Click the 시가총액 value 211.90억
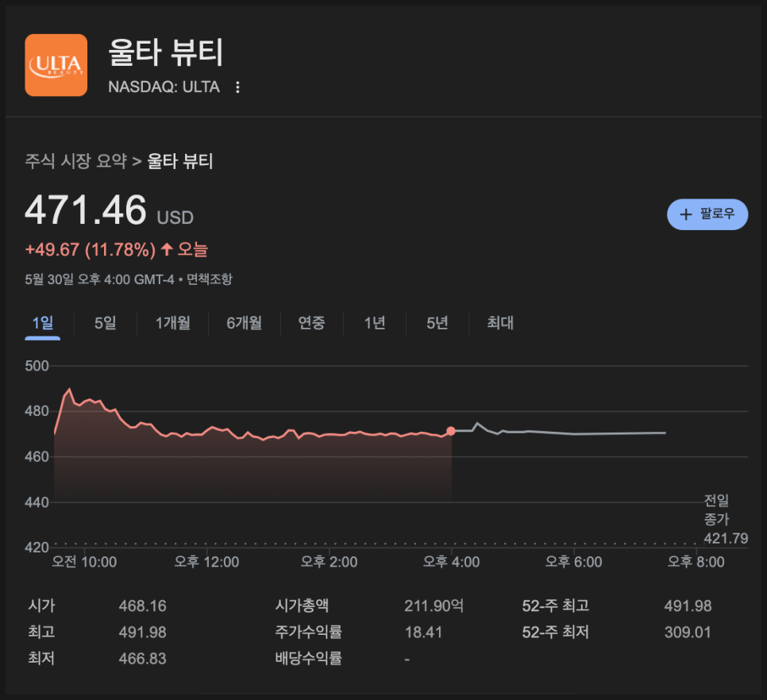 pos(434,606)
